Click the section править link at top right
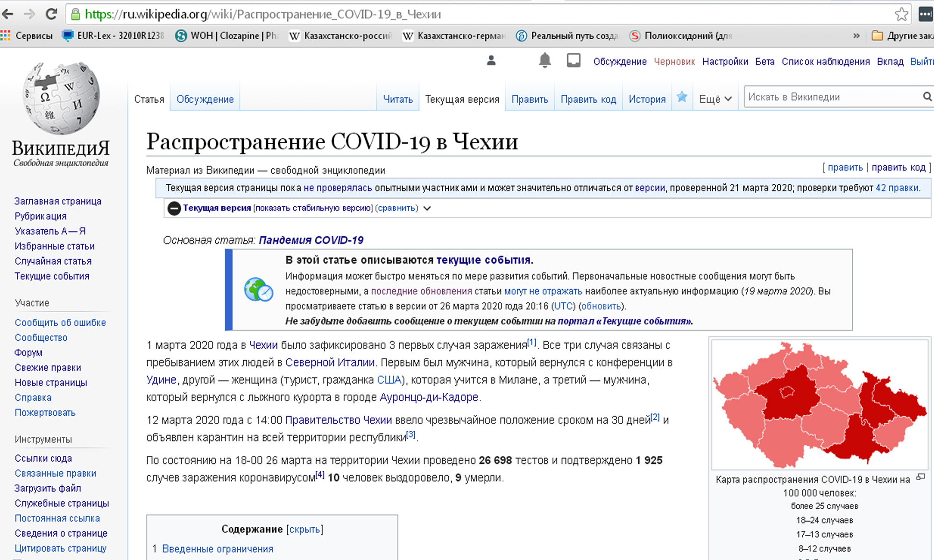This screenshot has width=934, height=560. (x=845, y=167)
